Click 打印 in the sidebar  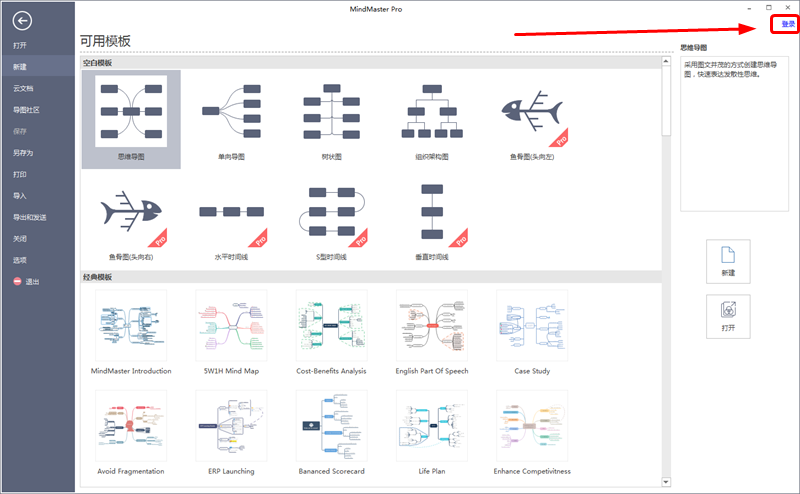click(x=38, y=174)
